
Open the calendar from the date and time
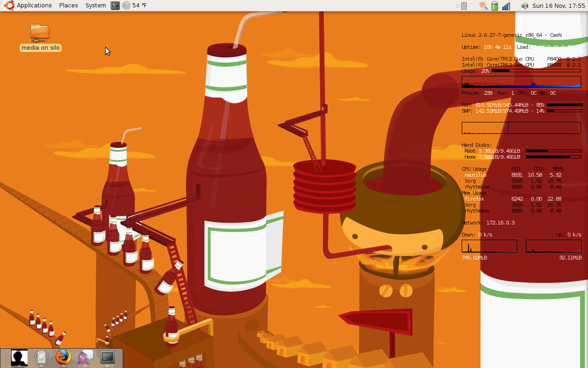click(559, 6)
